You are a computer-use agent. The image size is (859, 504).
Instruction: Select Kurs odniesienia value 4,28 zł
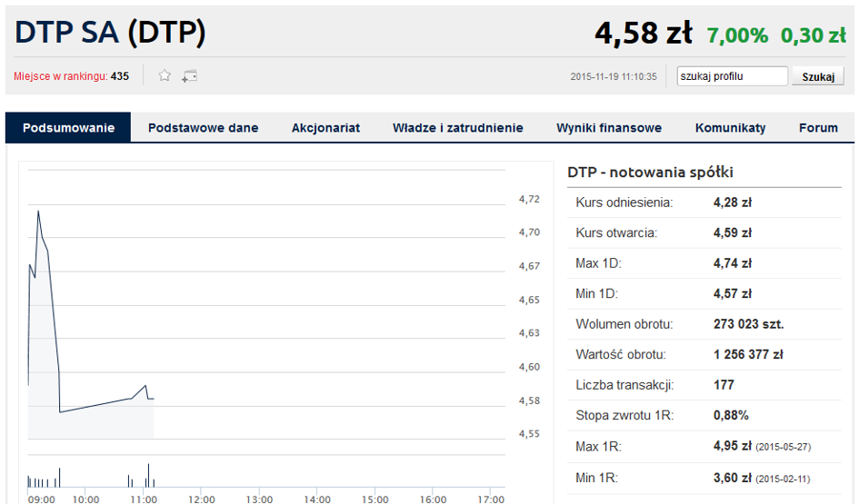[733, 203]
